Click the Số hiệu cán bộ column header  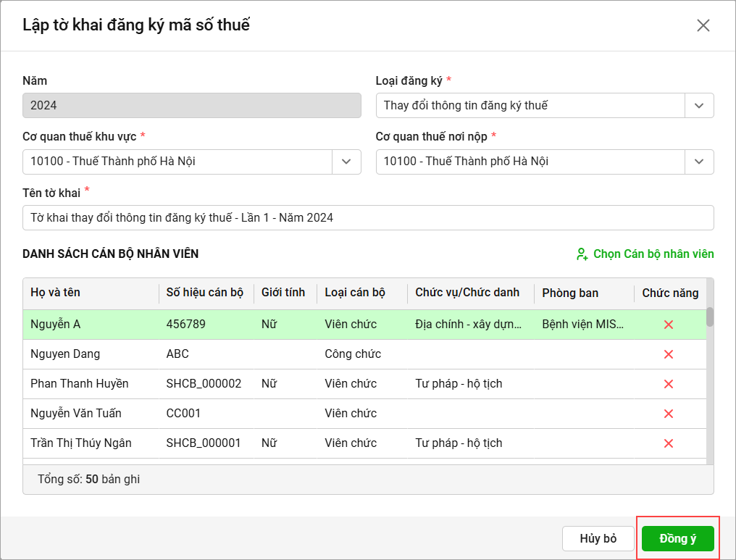[204, 293]
